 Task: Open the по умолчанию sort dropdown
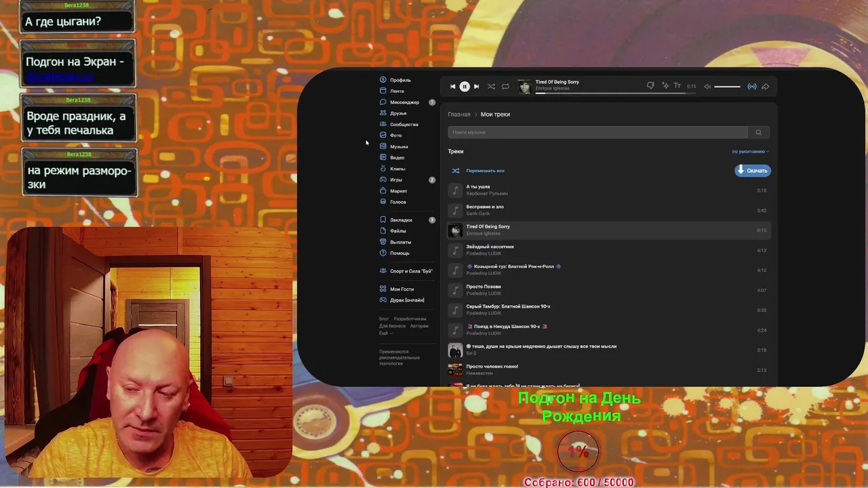tap(750, 152)
